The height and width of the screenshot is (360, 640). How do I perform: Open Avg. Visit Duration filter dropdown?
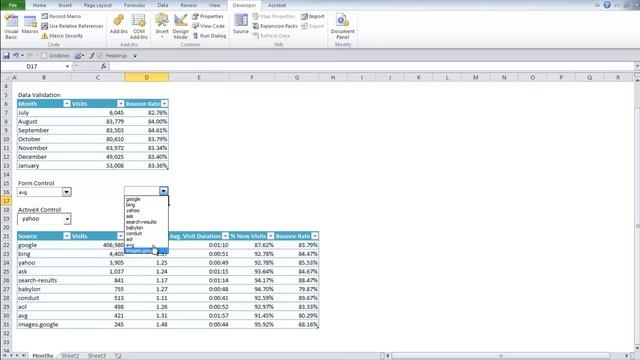click(225, 236)
